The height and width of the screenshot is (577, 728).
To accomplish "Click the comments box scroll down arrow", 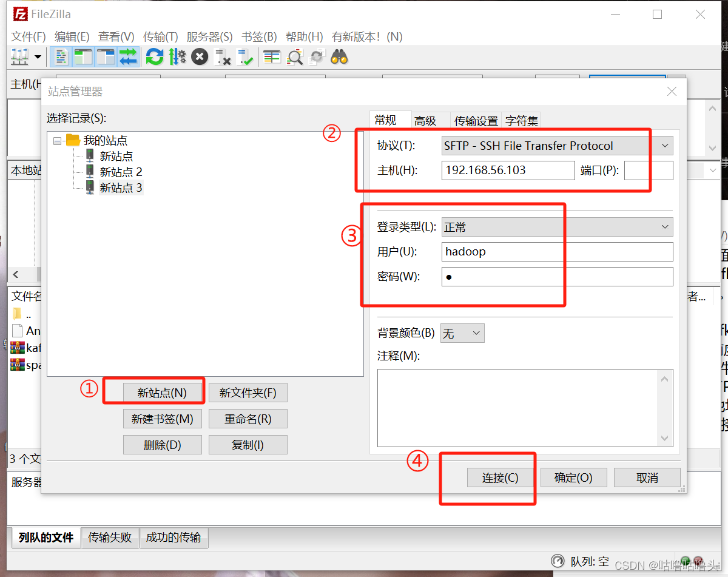I will click(x=665, y=438).
